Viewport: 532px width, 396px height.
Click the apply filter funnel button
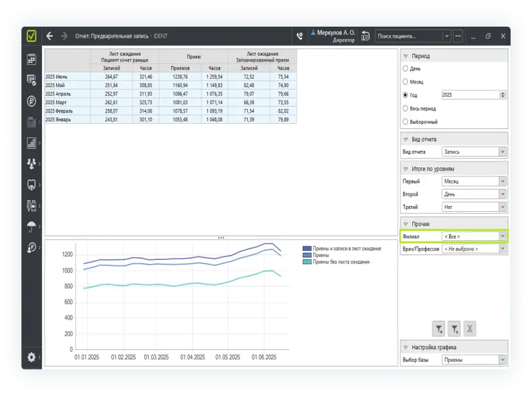click(x=439, y=329)
